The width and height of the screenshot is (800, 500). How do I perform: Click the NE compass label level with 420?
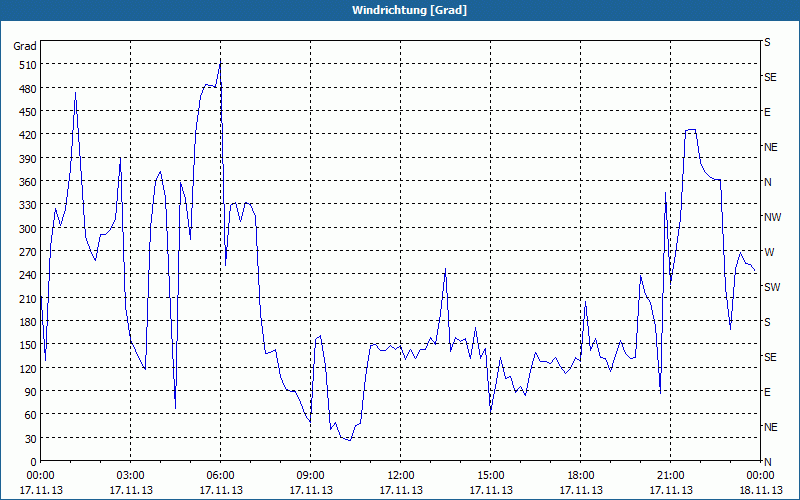pyautogui.click(x=771, y=147)
